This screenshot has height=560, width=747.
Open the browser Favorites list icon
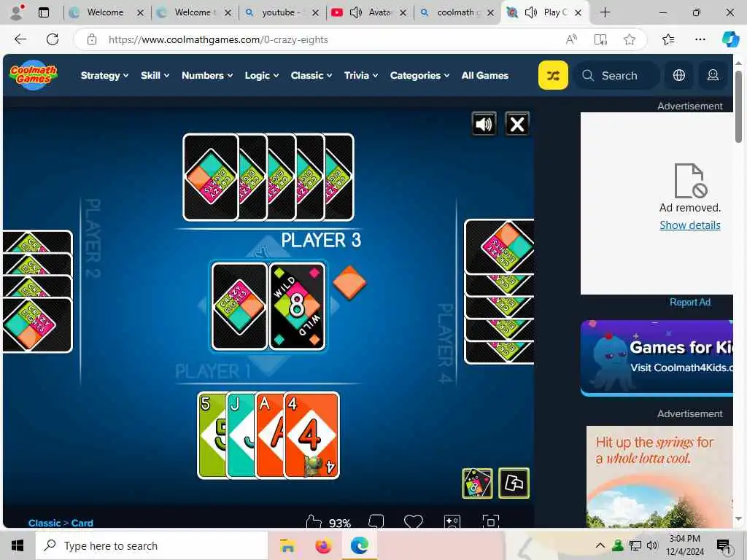click(668, 39)
